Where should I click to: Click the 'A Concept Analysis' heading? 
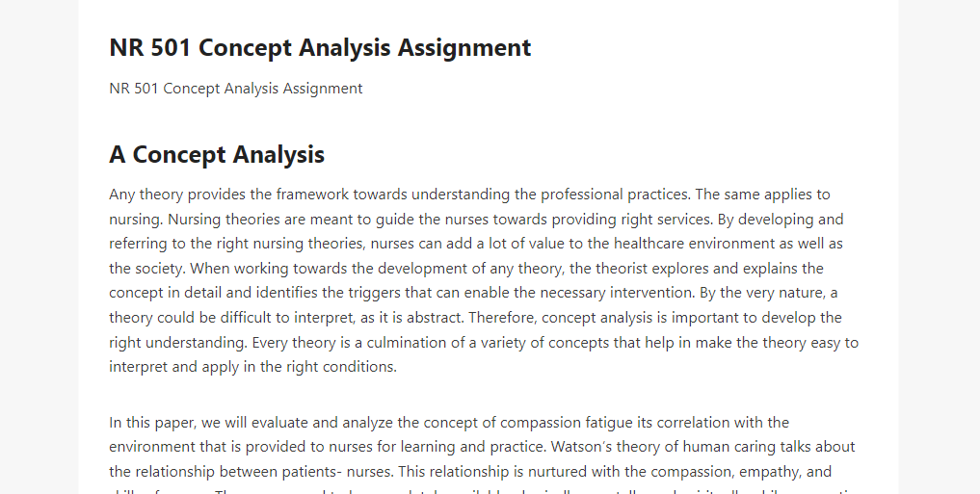(x=217, y=154)
